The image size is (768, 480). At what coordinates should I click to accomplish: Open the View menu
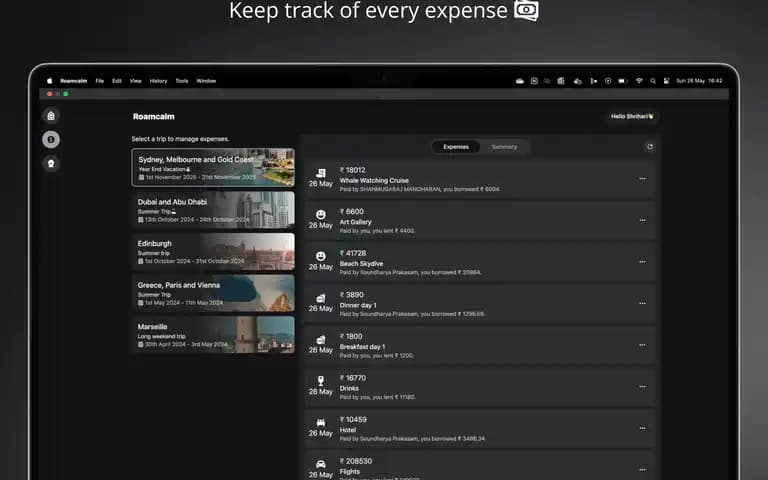point(136,81)
